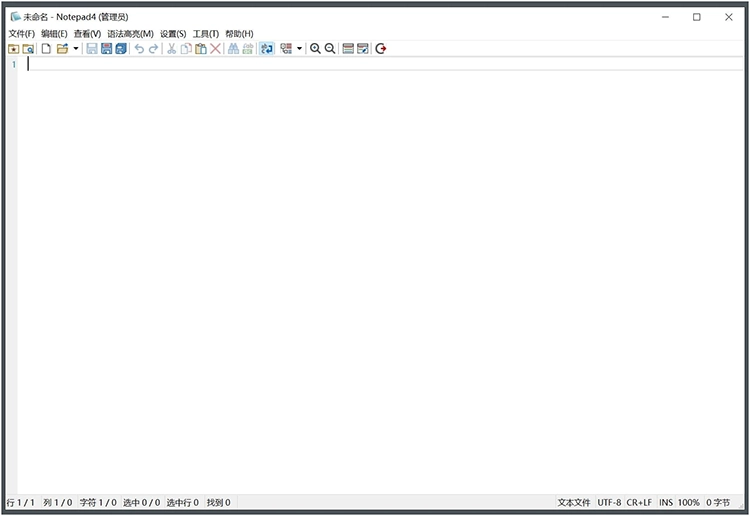The image size is (750, 516).
Task: Click the Exit icon in toolbar
Action: pyautogui.click(x=381, y=48)
